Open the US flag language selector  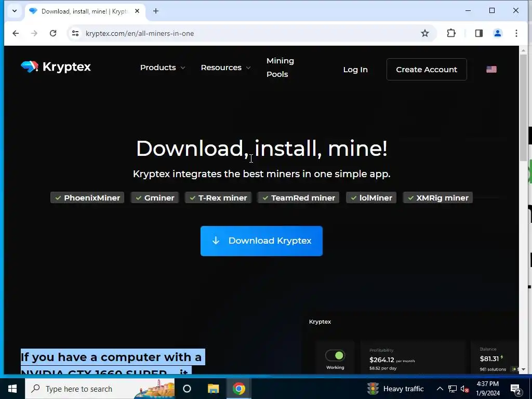point(491,69)
